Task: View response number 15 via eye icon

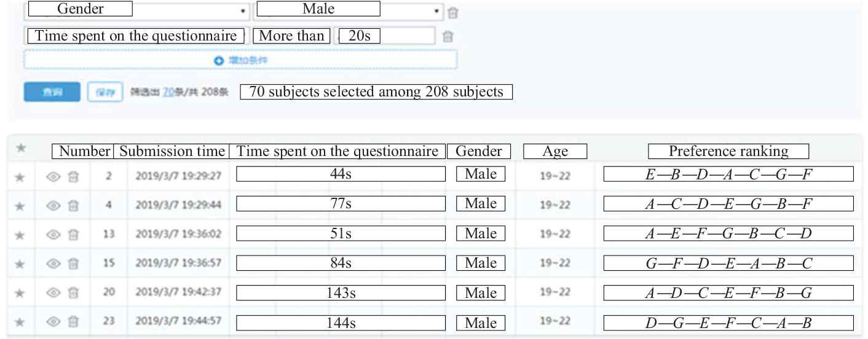Action: [53, 264]
